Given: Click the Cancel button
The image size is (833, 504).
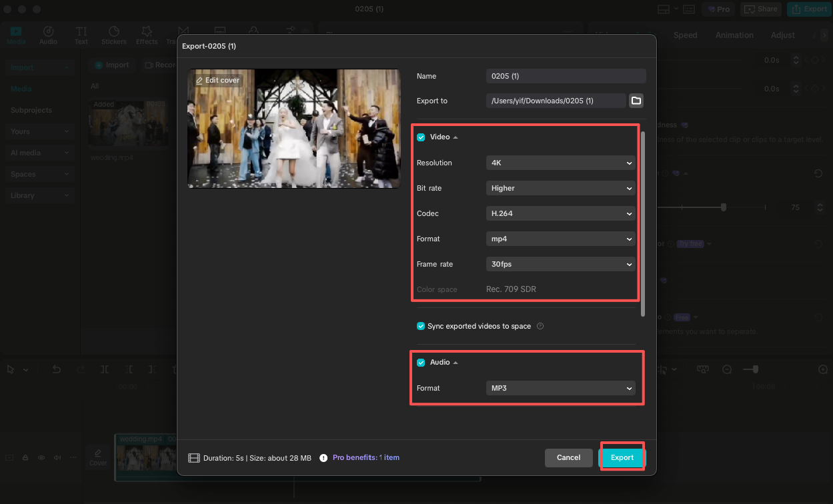Looking at the screenshot, I should point(568,457).
